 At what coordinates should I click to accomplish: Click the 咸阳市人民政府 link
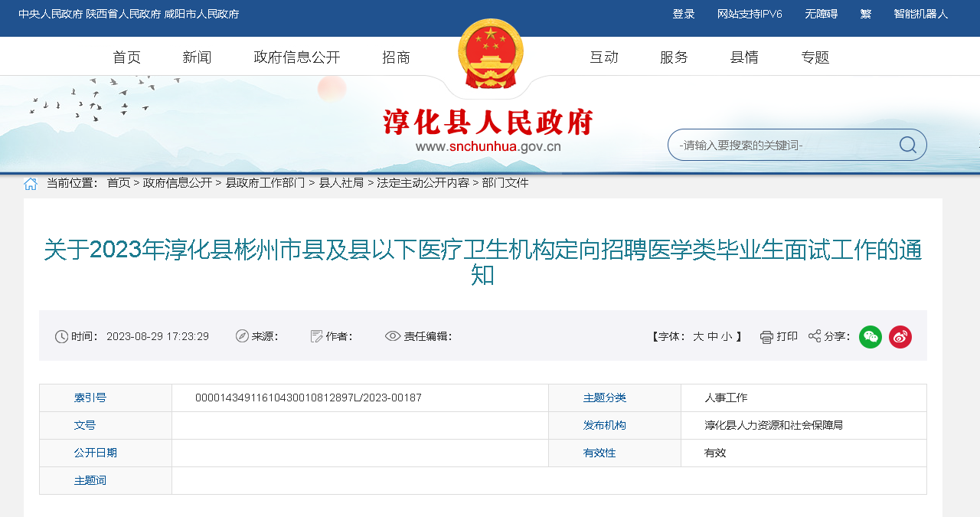click(201, 15)
